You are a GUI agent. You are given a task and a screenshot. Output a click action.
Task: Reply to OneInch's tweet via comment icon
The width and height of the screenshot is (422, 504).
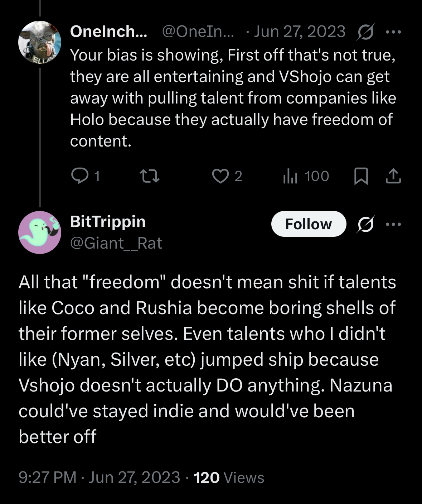coord(78,176)
